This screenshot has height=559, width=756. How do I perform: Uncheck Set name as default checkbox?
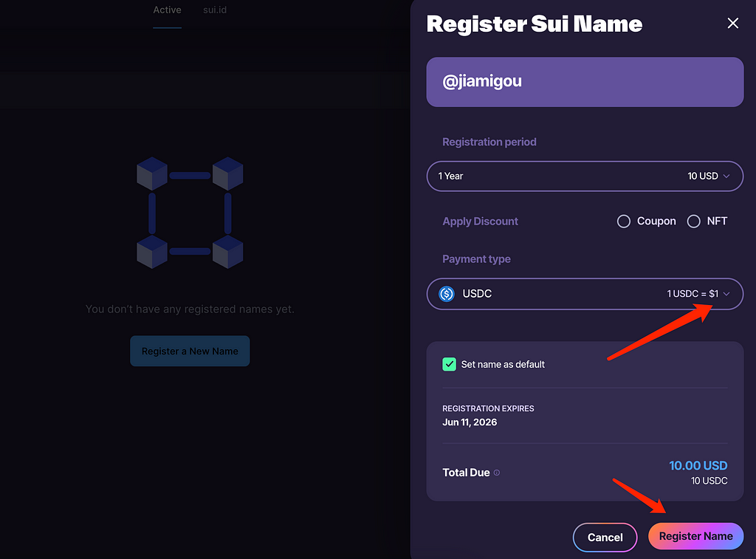click(449, 364)
